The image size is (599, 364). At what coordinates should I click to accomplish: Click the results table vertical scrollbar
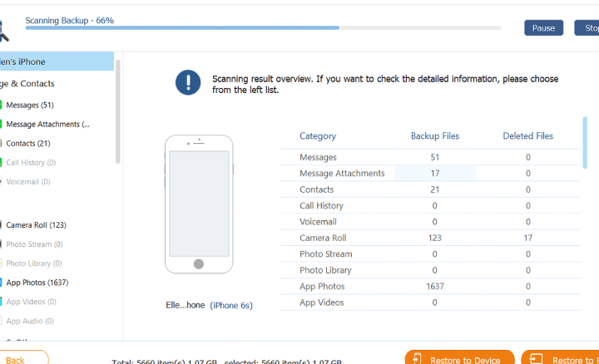coord(584,143)
